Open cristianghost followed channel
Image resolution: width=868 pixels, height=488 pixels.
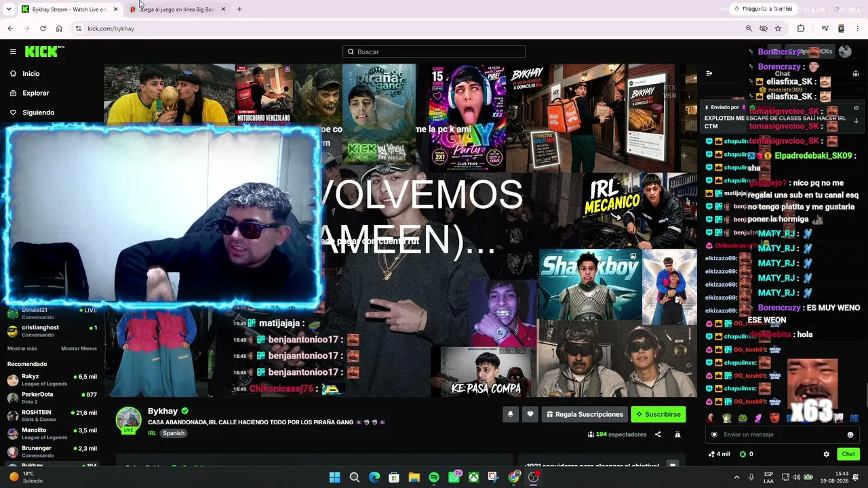[52, 331]
